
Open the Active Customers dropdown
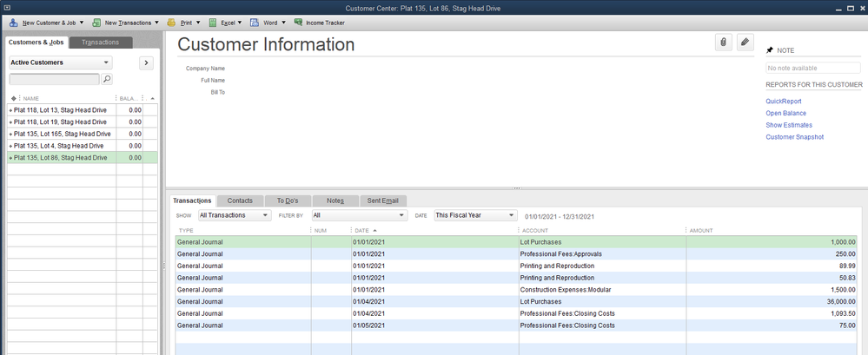(x=60, y=62)
